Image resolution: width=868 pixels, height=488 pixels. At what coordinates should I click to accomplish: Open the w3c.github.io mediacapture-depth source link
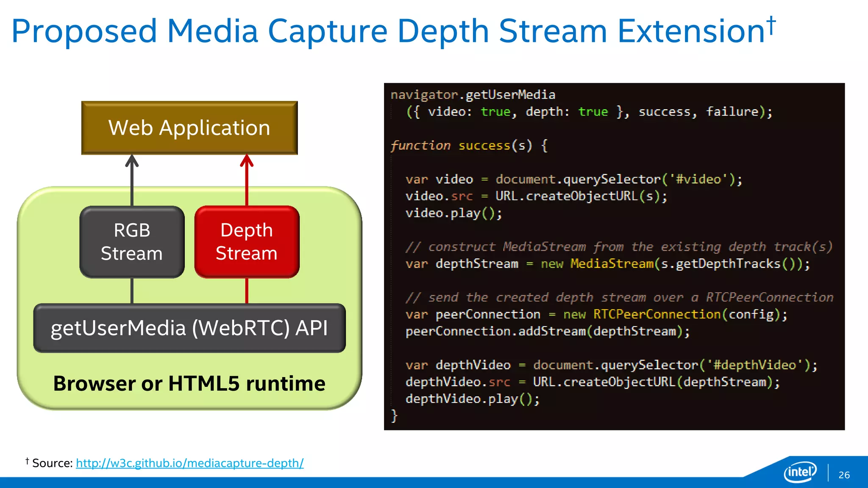(x=190, y=463)
